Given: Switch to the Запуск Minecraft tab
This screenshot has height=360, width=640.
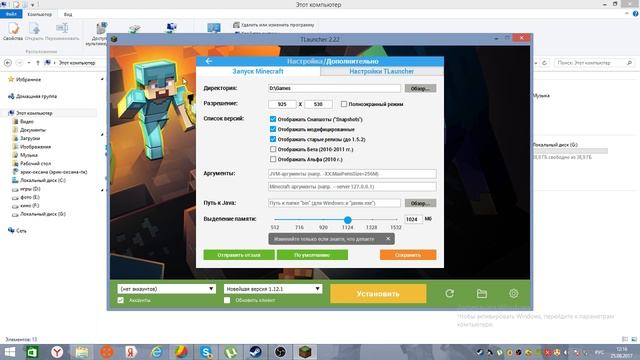Looking at the screenshot, I should pos(258,71).
